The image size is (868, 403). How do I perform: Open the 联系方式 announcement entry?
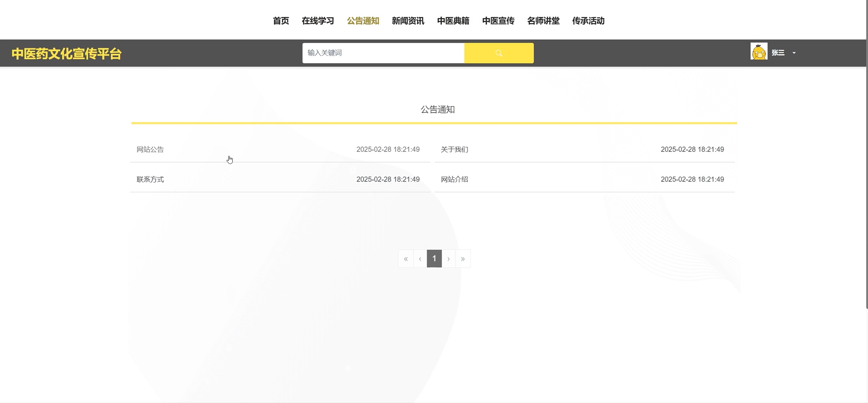[x=150, y=179]
